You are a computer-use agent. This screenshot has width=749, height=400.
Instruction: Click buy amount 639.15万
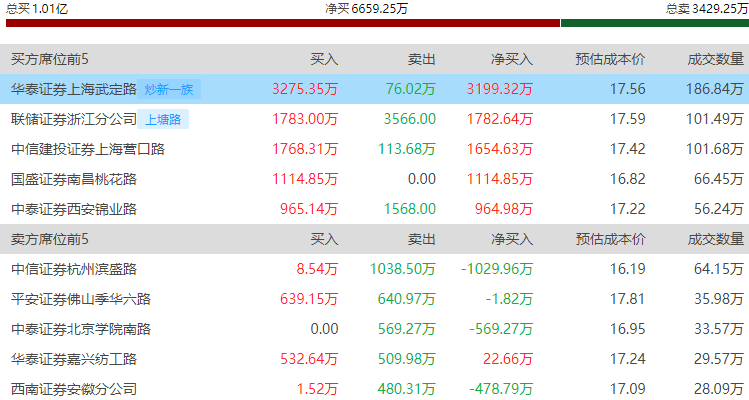[x=309, y=299]
